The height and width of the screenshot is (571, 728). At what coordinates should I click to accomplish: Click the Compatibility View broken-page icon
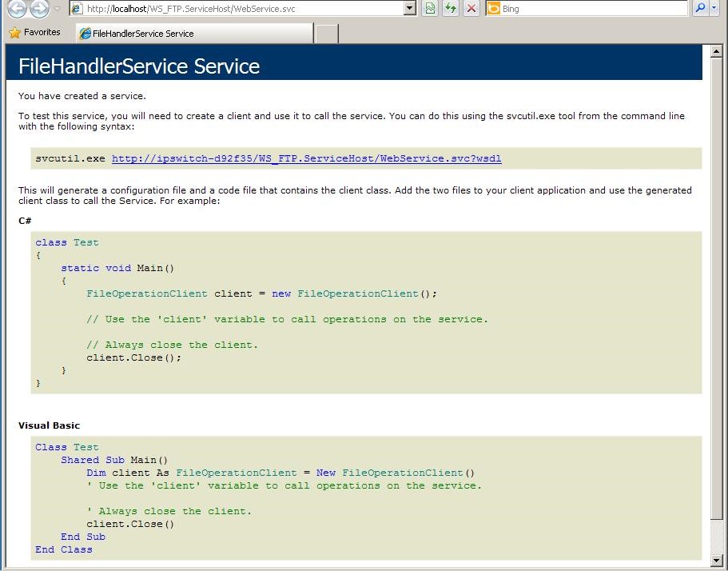pyautogui.click(x=430, y=9)
